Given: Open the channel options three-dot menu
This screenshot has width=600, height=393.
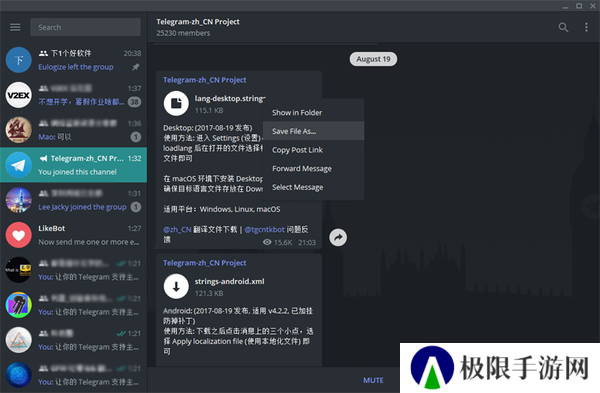Looking at the screenshot, I should click(x=586, y=27).
